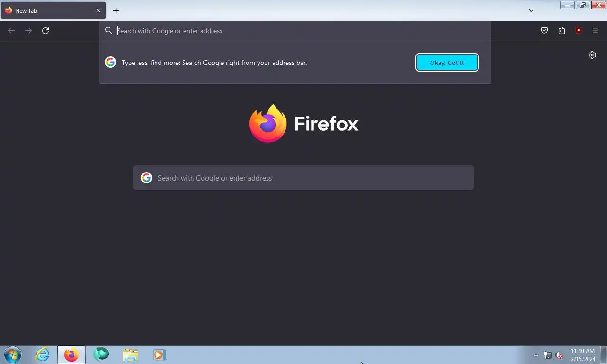Open the muted volume tray icon

(560, 355)
